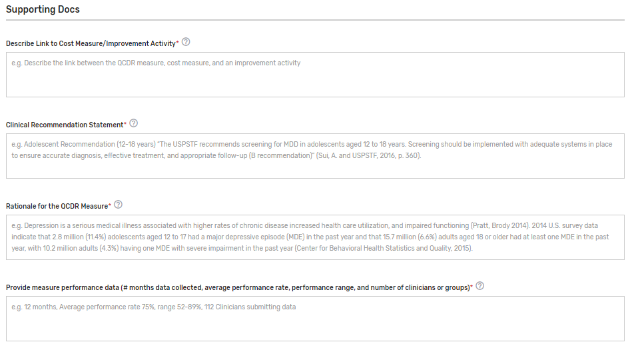Click required asterisk after Rationale for QCDR Measure
644x352 pixels.
click(110, 205)
